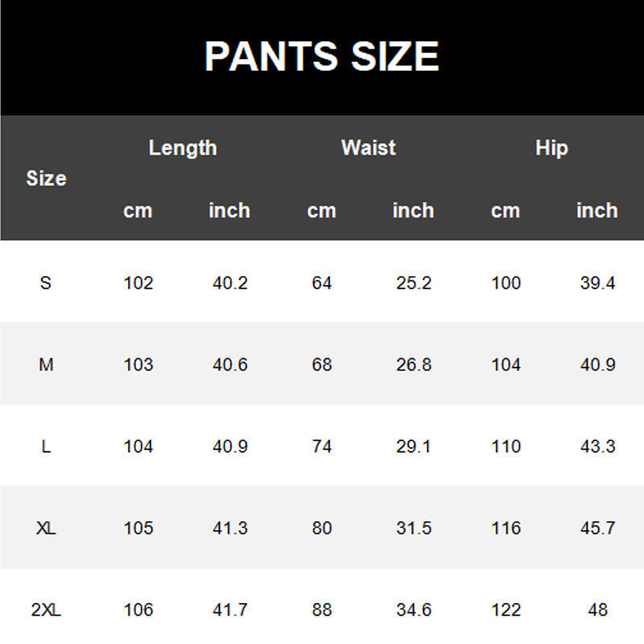Click the 48 hip inch value
The image size is (644, 644).
[x=597, y=609]
